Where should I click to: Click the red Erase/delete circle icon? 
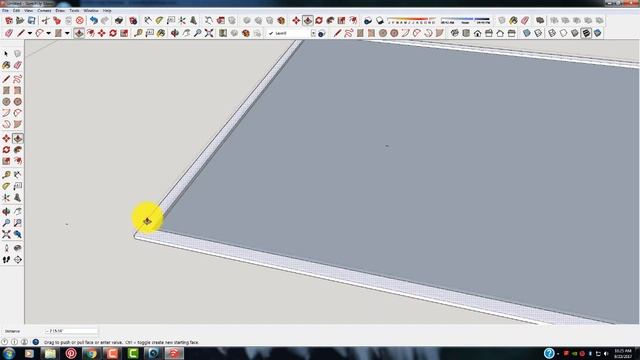click(80, 20)
